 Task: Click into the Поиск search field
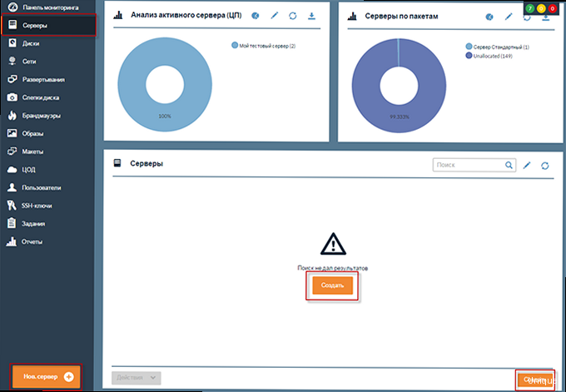point(470,166)
